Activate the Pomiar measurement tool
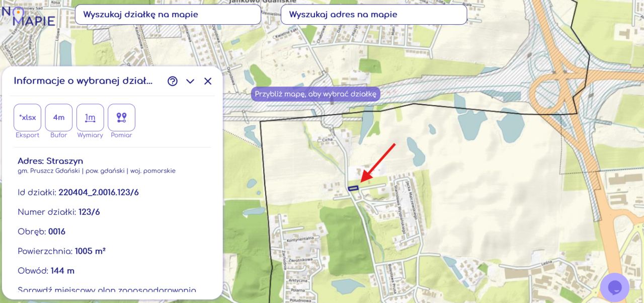Image resolution: width=644 pixels, height=303 pixels. click(x=121, y=117)
